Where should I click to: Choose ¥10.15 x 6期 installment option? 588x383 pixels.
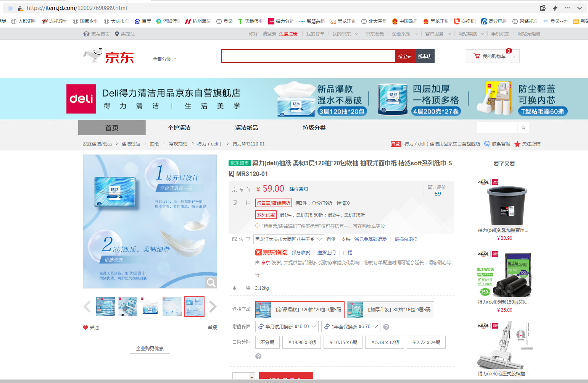pyautogui.click(x=343, y=343)
